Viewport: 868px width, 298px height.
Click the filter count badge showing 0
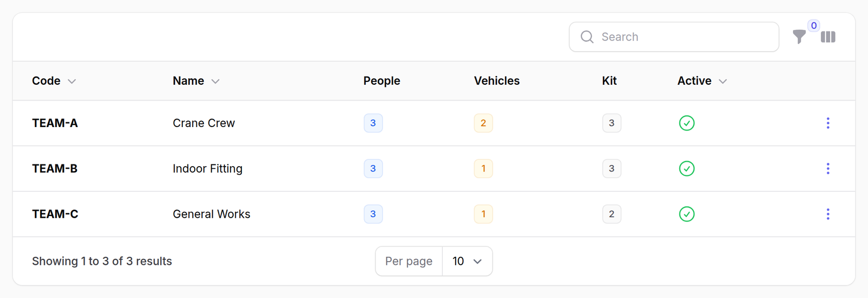[x=814, y=26]
